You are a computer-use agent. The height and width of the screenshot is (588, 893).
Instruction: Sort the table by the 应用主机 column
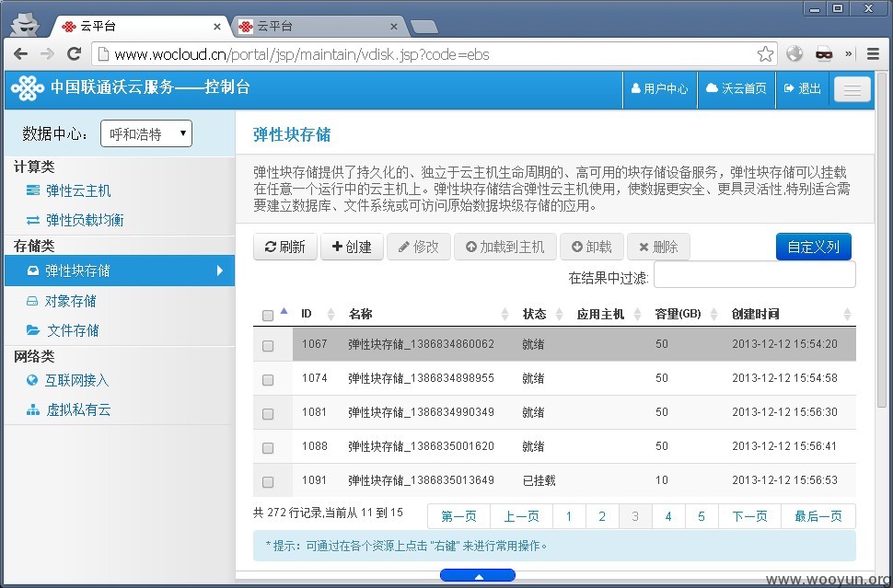(x=609, y=314)
